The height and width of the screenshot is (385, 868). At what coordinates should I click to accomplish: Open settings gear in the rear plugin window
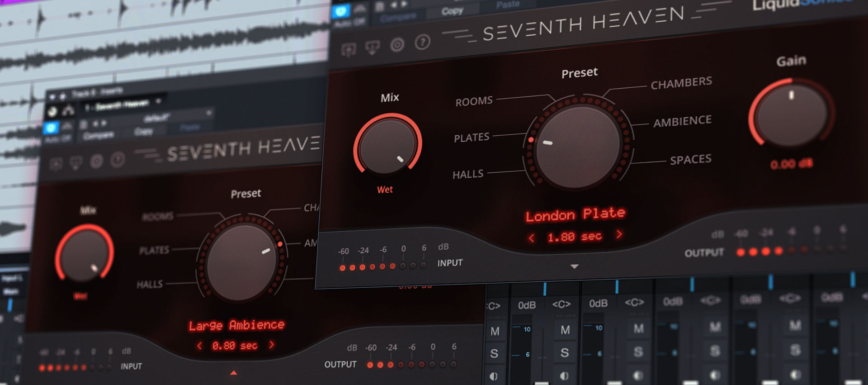pyautogui.click(x=96, y=161)
